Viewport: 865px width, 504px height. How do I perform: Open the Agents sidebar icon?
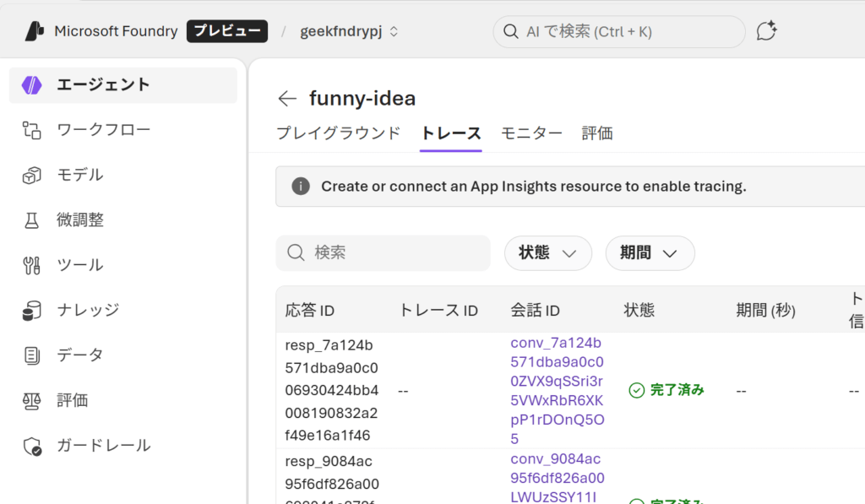(x=32, y=85)
